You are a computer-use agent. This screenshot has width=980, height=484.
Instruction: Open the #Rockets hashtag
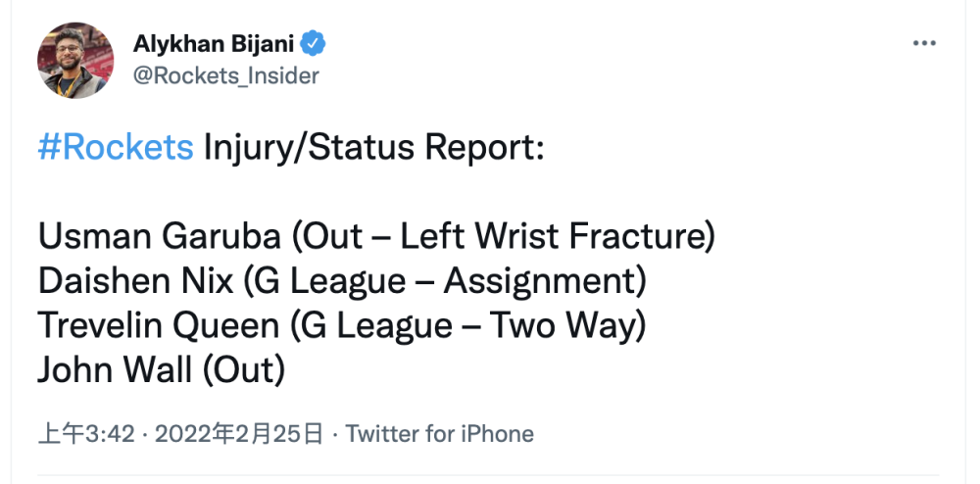click(116, 147)
